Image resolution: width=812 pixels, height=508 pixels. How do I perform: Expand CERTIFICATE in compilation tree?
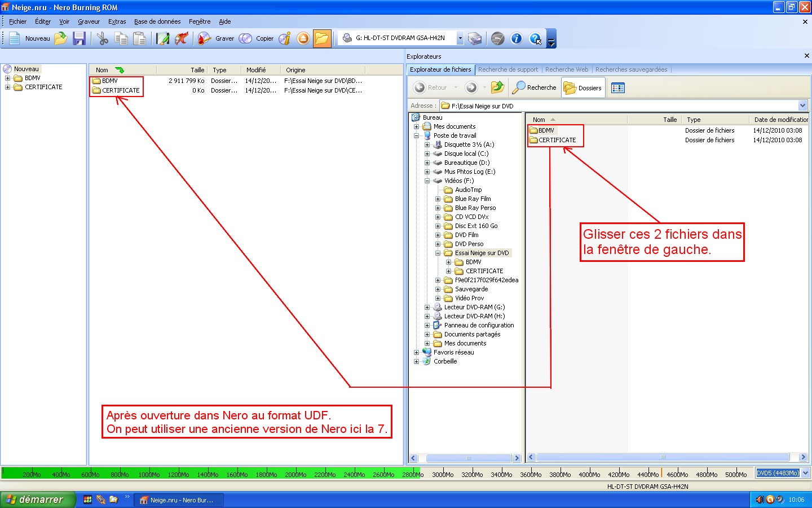(8, 87)
